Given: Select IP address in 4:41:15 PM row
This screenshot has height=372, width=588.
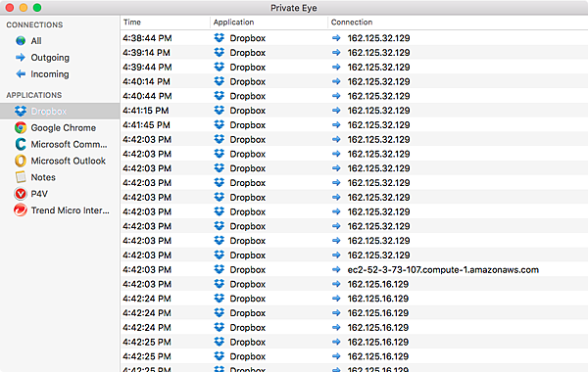Looking at the screenshot, I should click(x=378, y=111).
